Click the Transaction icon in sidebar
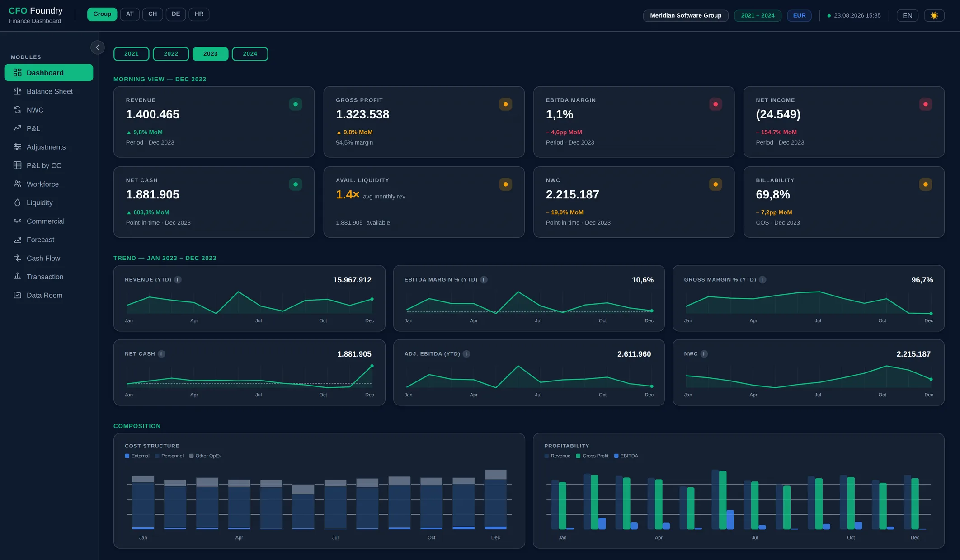960x560 pixels. click(x=17, y=277)
